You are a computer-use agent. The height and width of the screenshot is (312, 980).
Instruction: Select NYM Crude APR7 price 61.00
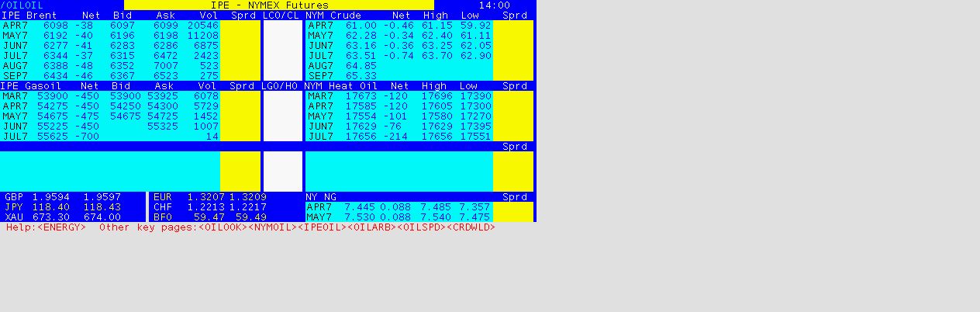(x=361, y=26)
